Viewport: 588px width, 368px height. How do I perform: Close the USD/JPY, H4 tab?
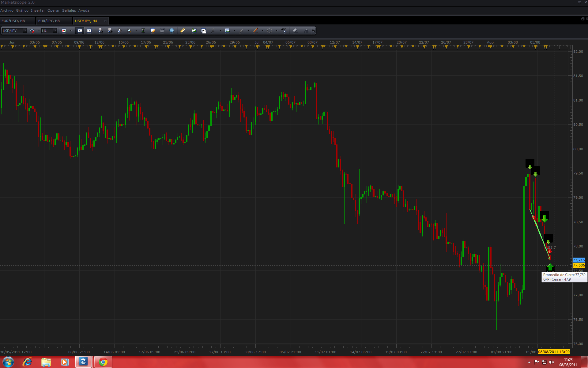coord(105,21)
